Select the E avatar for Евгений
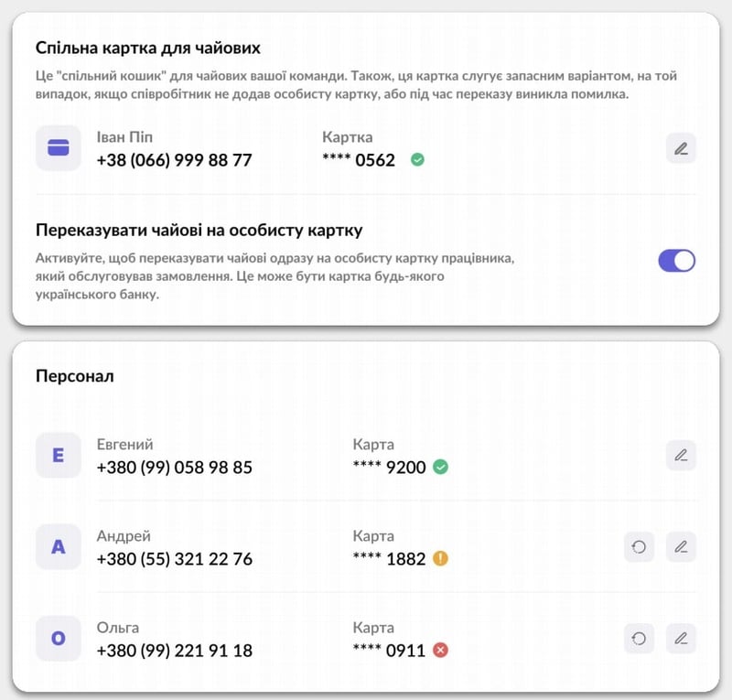This screenshot has height=700, width=732. point(59,455)
